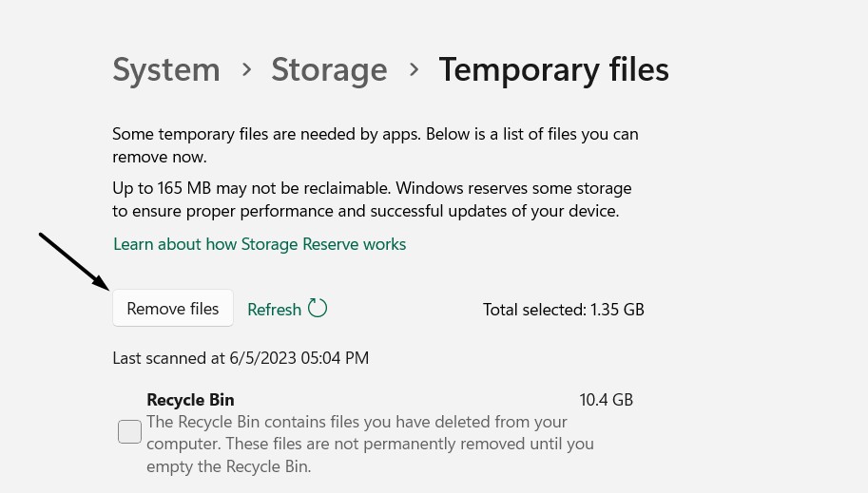Click the 'Some temporary files are needed' paragraph
Screen dimensions: 868x493
coord(375,145)
